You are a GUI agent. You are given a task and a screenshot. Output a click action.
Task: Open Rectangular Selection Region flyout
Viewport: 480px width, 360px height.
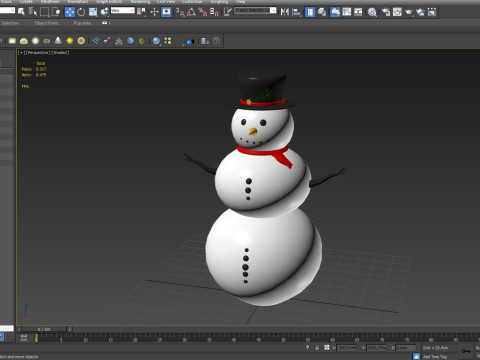pyautogui.click(x=44, y=12)
